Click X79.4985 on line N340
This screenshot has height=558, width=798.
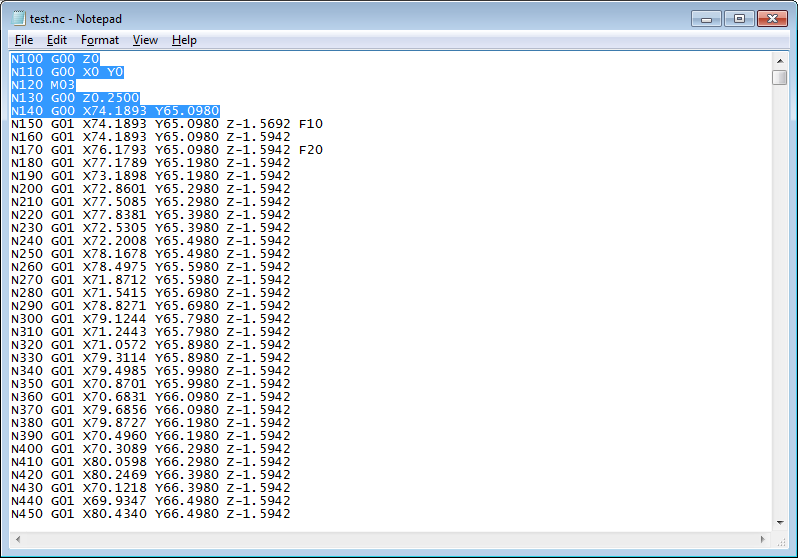[x=115, y=370]
